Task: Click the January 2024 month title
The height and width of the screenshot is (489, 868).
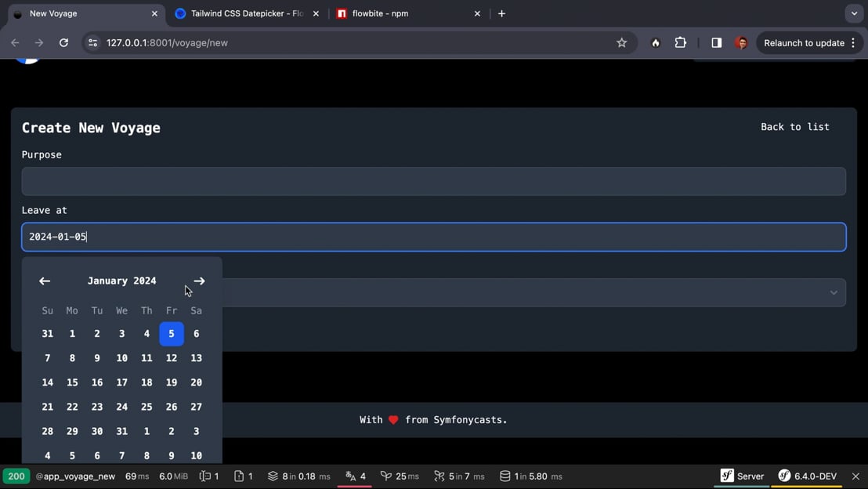Action: coord(121,281)
